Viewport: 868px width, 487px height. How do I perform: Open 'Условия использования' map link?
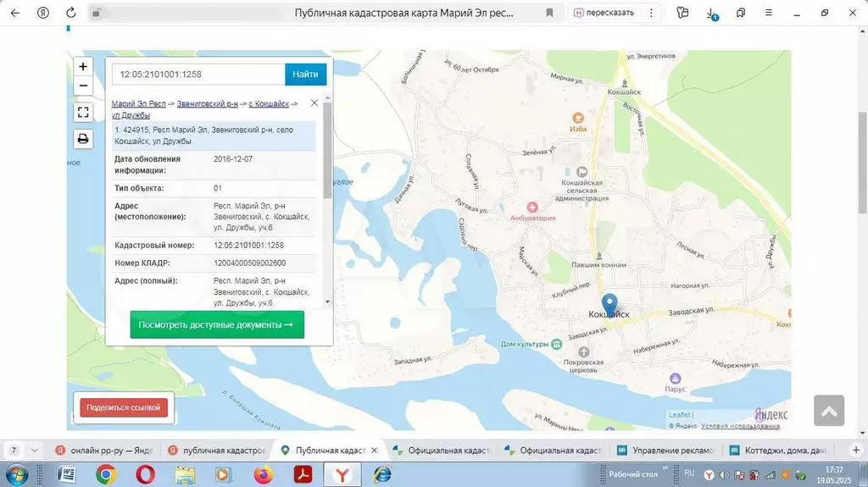coord(740,425)
